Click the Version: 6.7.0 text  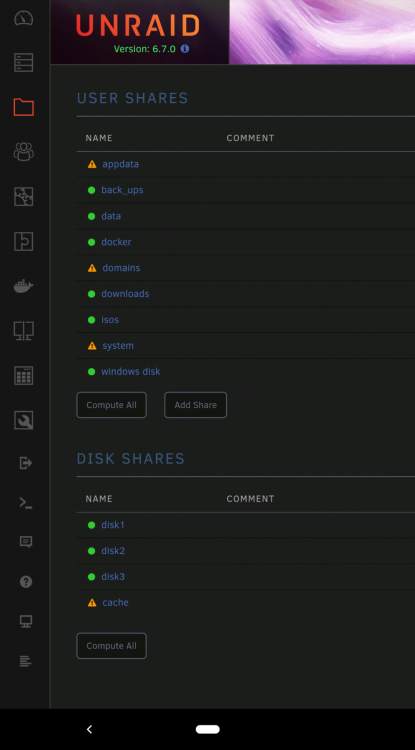point(145,49)
